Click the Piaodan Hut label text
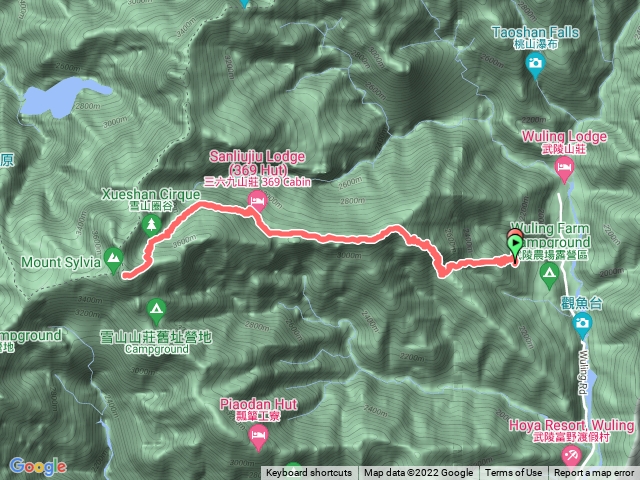Image resolution: width=640 pixels, height=480 pixels. click(x=258, y=404)
